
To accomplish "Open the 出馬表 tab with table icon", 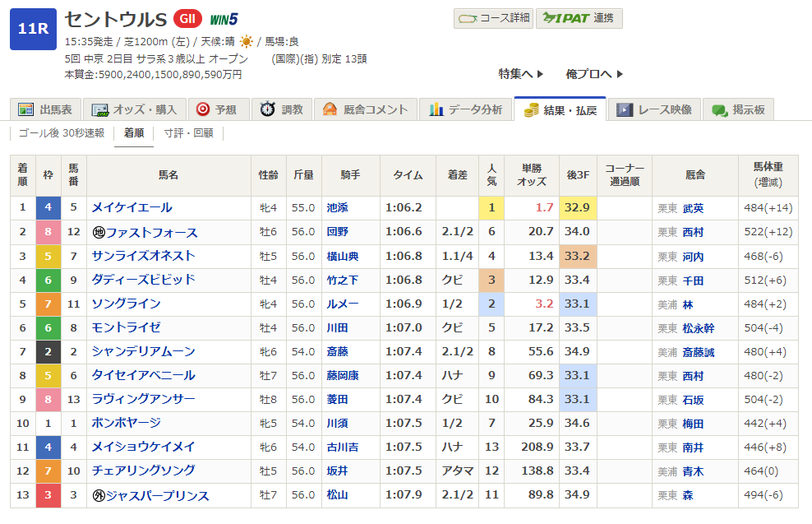I will click(26, 109).
